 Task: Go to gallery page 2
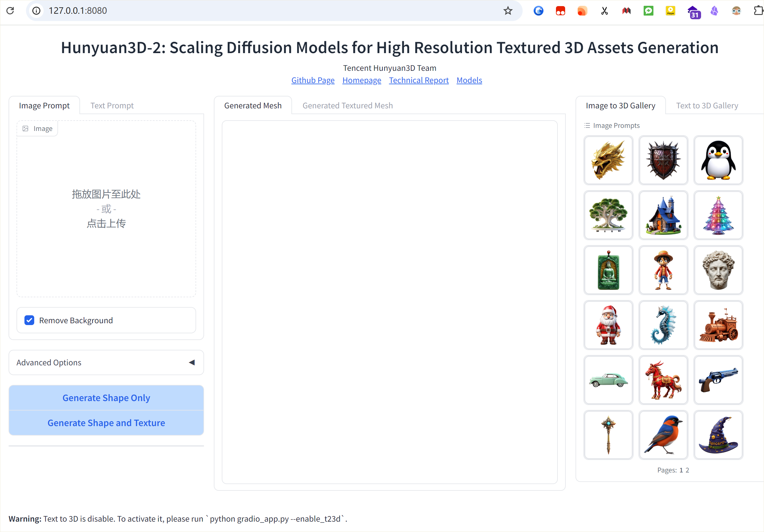(x=687, y=470)
